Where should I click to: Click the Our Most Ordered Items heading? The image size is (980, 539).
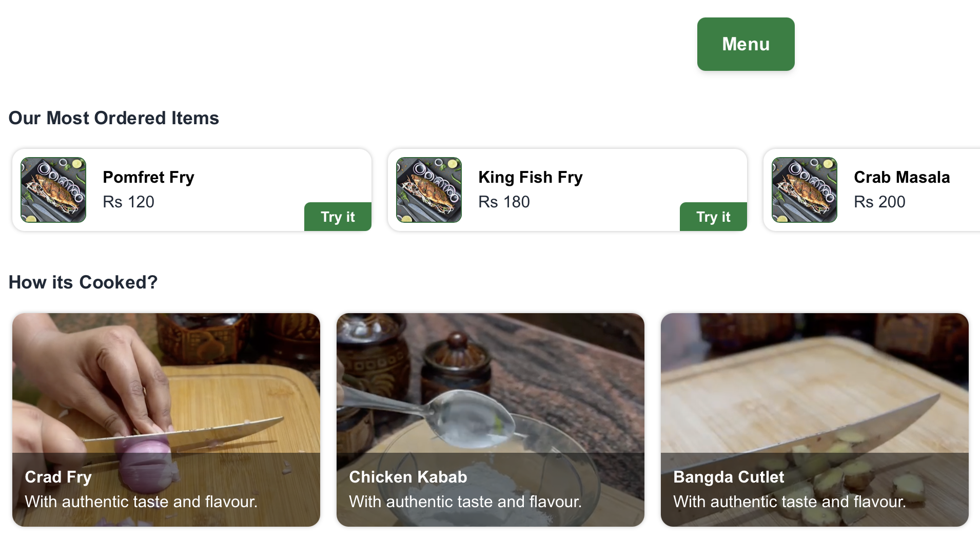click(114, 118)
